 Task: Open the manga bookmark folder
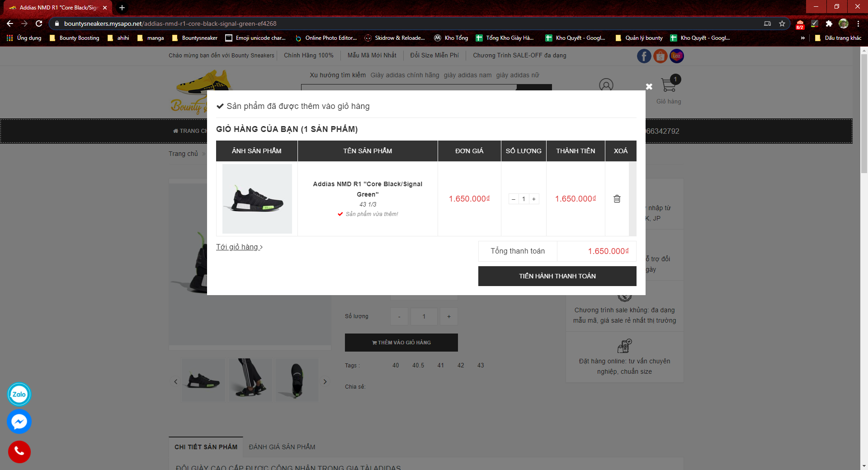[151, 38]
